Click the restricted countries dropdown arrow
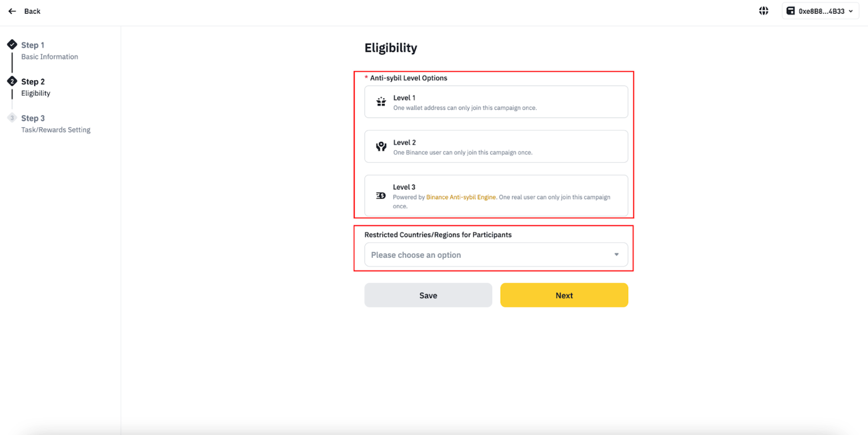 click(616, 255)
